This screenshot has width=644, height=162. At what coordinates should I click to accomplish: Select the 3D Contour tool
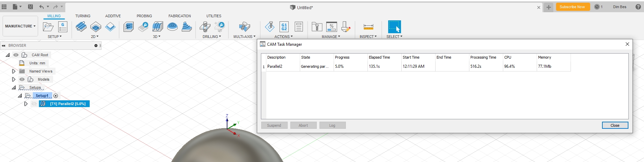187,26
